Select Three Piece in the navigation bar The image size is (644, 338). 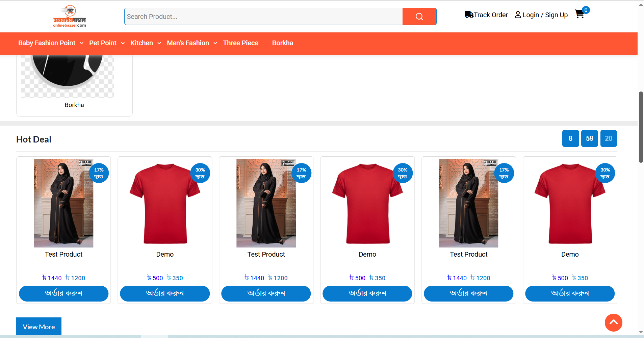[240, 43]
